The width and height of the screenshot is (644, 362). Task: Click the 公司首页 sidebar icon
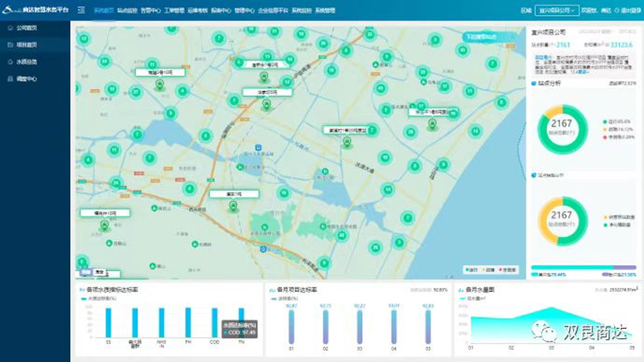coord(10,28)
